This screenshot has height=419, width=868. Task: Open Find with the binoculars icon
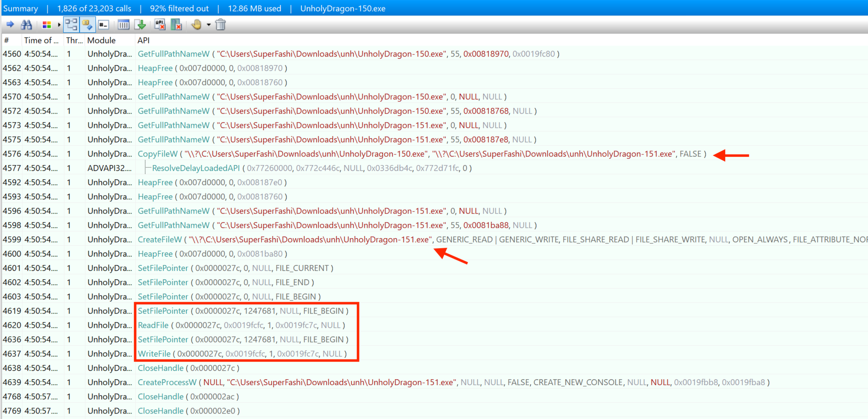click(x=26, y=25)
